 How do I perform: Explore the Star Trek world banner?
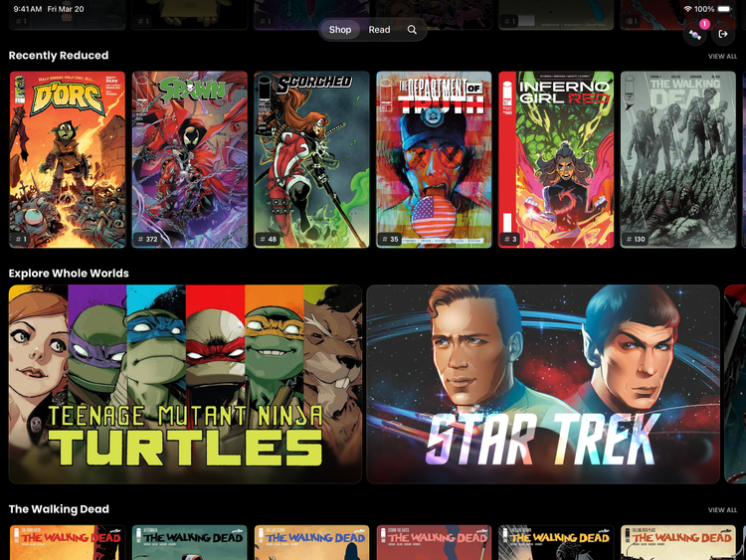click(543, 384)
